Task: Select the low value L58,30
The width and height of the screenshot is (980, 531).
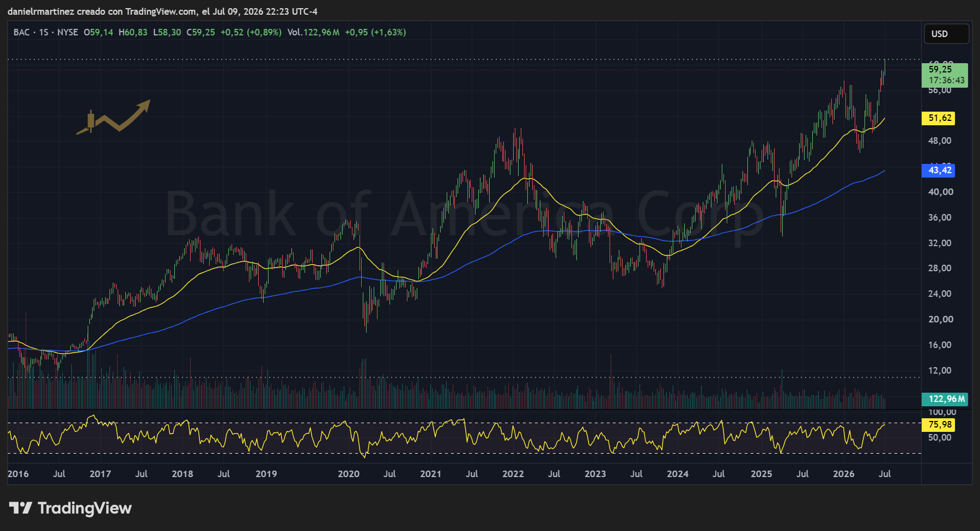Action: click(167, 32)
